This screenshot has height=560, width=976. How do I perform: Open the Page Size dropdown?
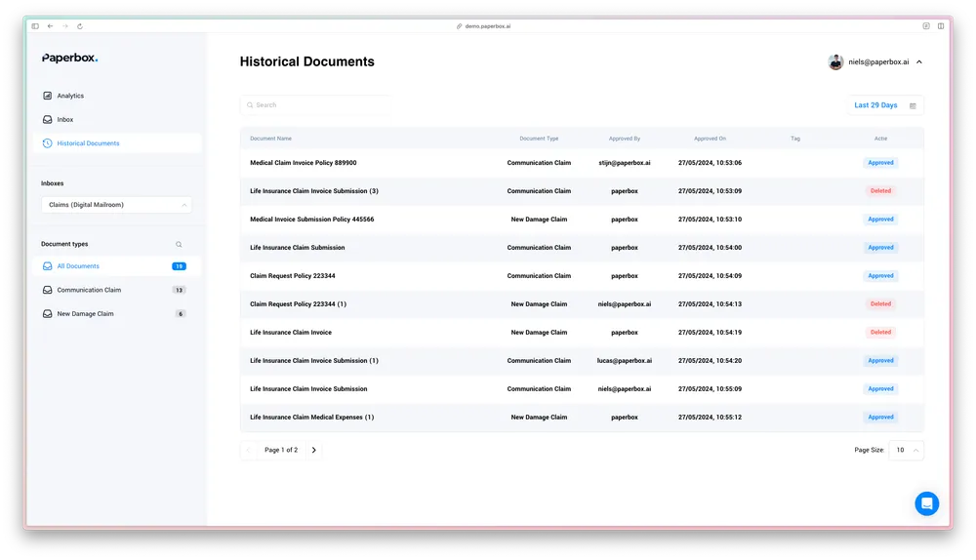[x=906, y=451]
